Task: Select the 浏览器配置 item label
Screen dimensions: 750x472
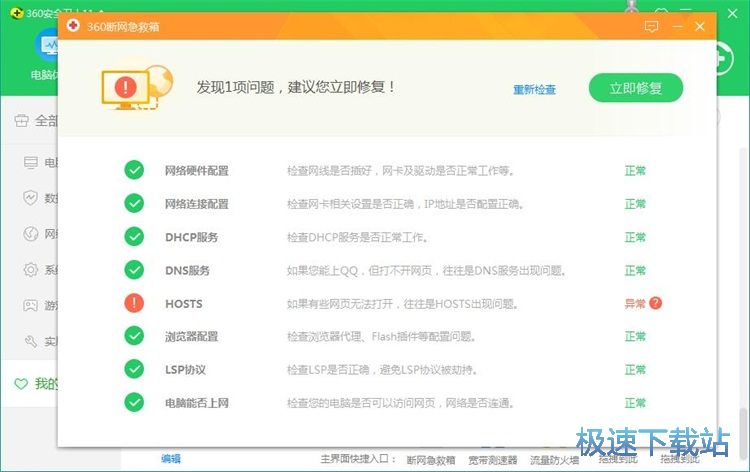Action: point(191,337)
